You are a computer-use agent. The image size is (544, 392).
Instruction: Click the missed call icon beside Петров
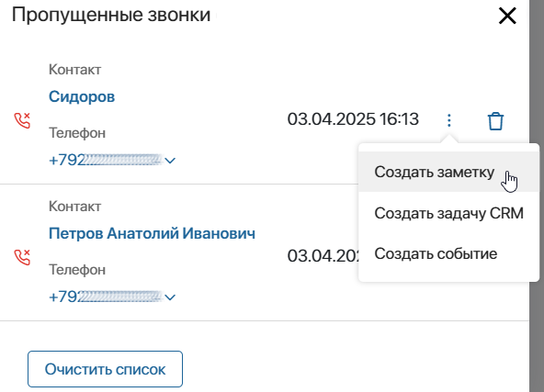point(22,257)
